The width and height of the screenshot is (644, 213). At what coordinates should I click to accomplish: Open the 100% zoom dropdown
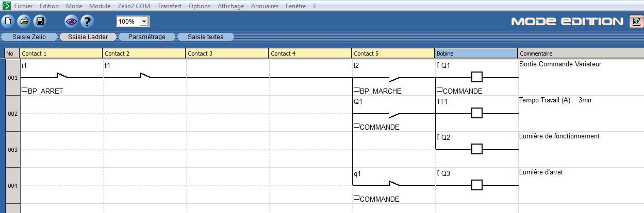(144, 22)
